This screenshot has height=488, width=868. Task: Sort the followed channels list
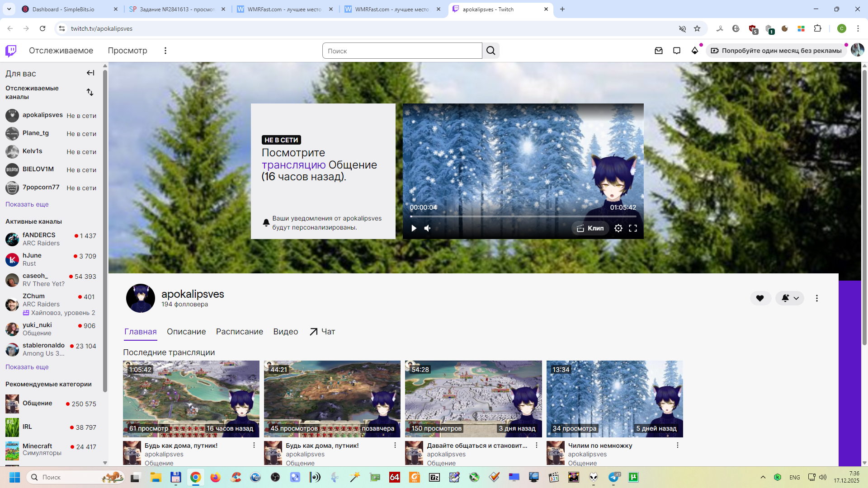90,92
